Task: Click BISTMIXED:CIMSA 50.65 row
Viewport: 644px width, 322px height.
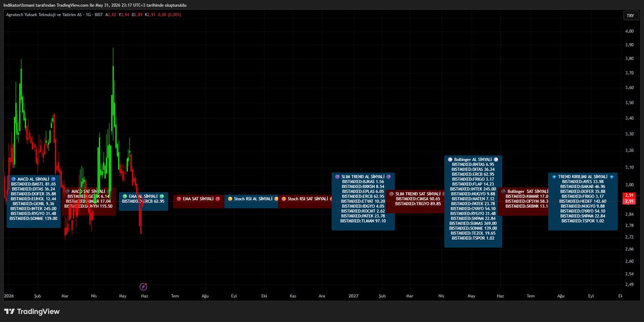Action: click(x=418, y=199)
